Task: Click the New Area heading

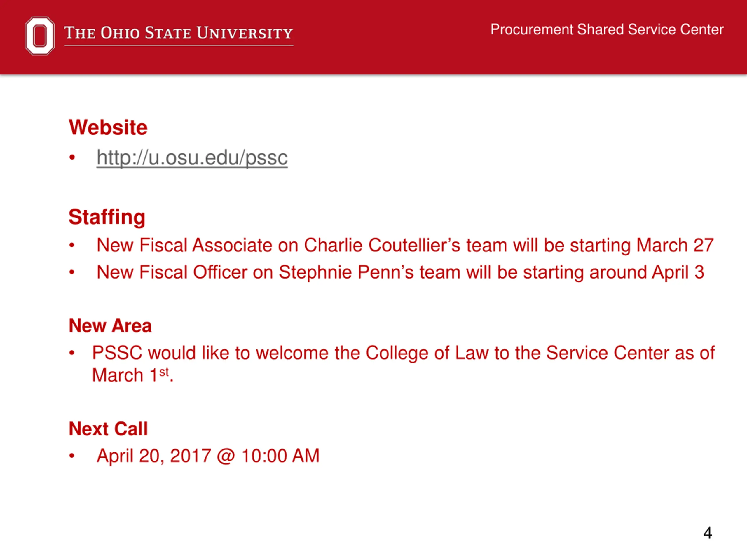Action: (110, 326)
